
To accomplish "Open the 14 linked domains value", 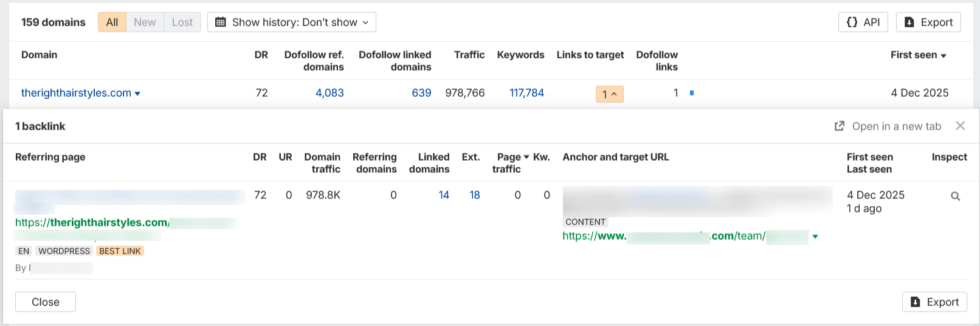I will pyautogui.click(x=444, y=195).
